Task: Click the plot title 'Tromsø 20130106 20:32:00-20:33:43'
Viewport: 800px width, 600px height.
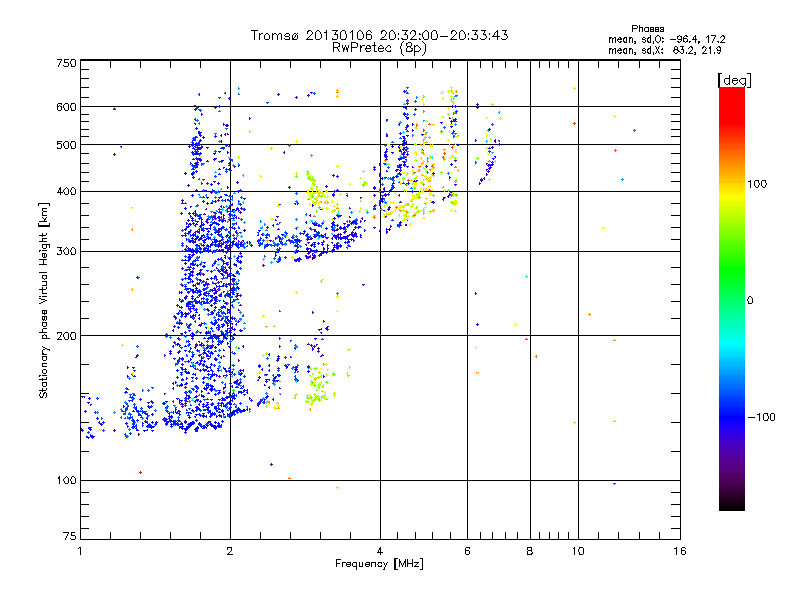Action: tap(379, 35)
